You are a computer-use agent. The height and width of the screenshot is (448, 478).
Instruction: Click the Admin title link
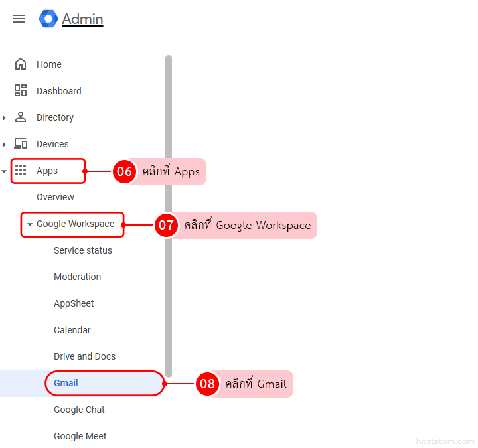pos(82,19)
